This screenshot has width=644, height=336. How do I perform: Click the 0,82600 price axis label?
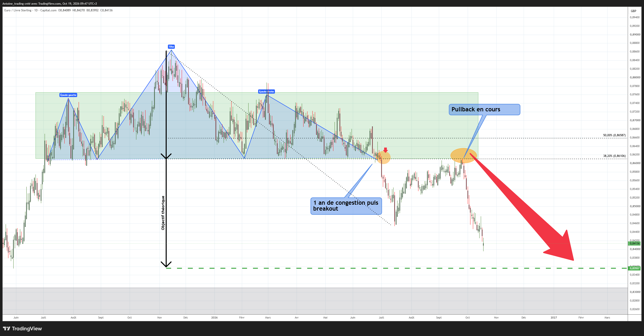click(x=635, y=309)
